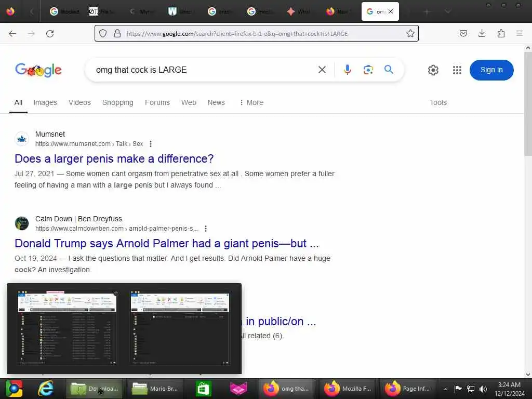Viewport: 532px width, 399px height.
Task: Reload the current page
Action: click(x=50, y=34)
